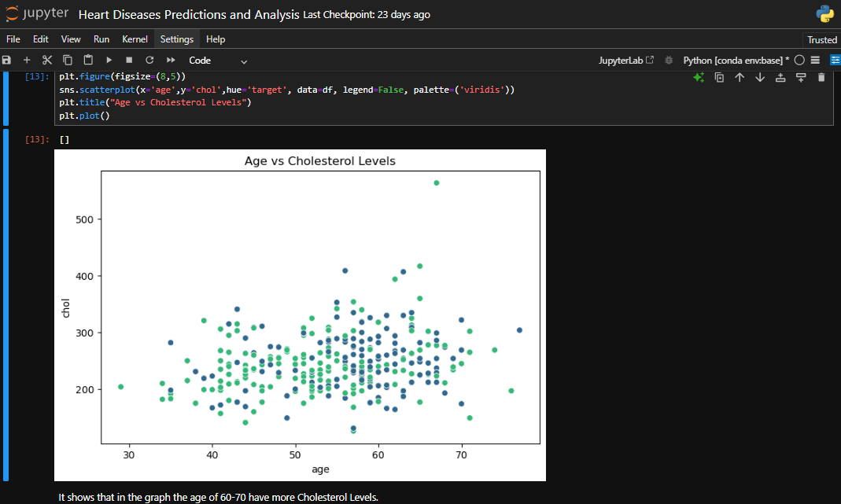Click the debugger bug icon
841x504 pixels.
tap(669, 60)
